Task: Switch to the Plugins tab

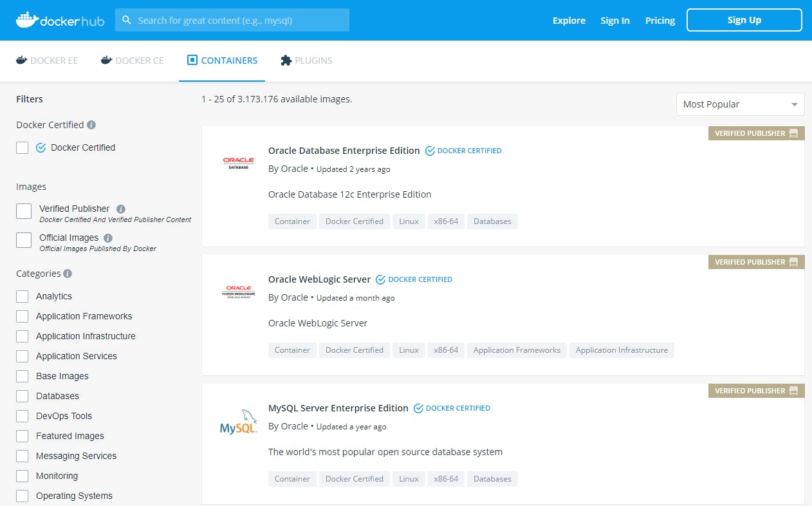Action: [x=306, y=61]
